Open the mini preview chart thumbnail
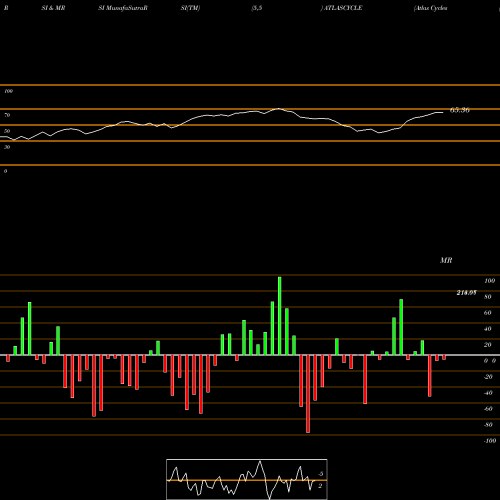Image resolution: width=500 pixels, height=500 pixels. (247, 479)
